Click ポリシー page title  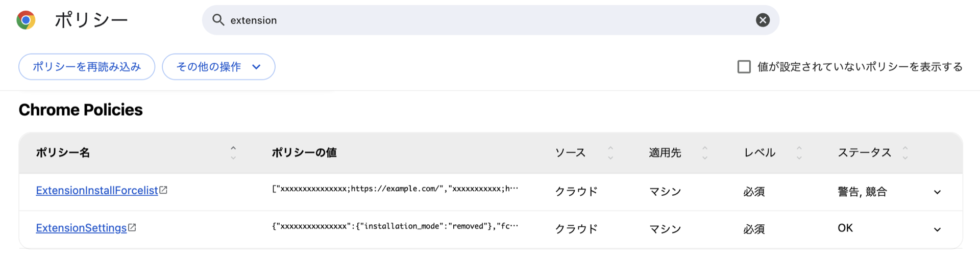[x=91, y=20]
